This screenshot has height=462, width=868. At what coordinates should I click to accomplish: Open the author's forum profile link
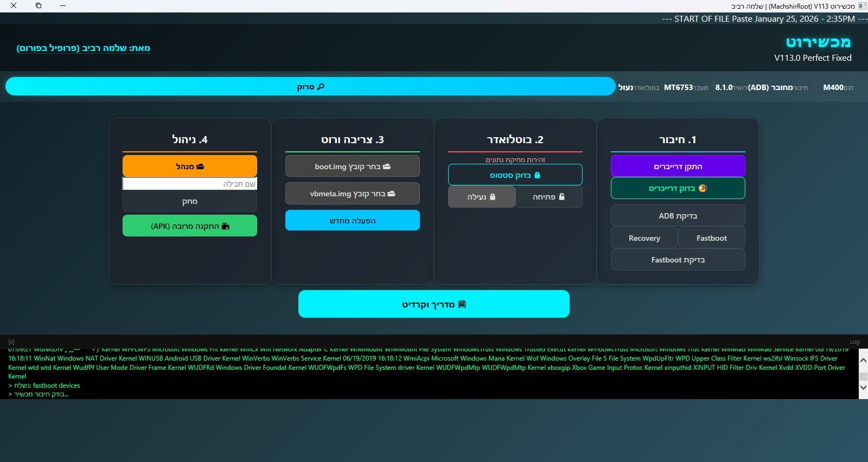click(83, 48)
